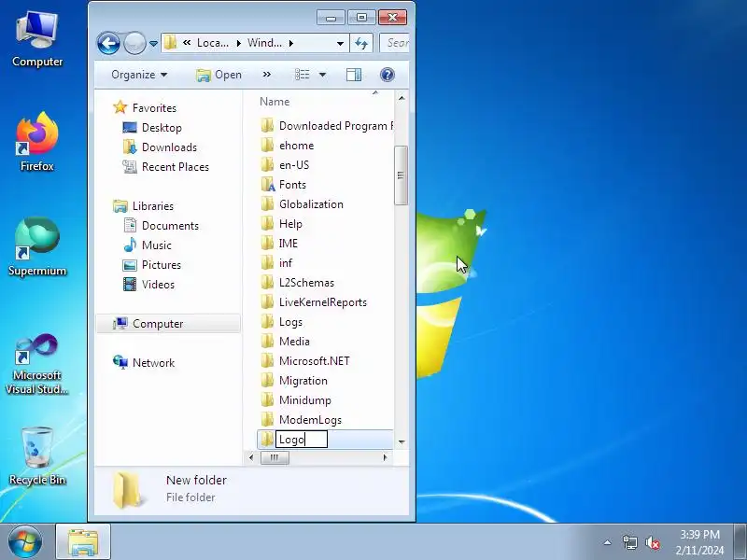Select Favorites in navigation pane

145,108
